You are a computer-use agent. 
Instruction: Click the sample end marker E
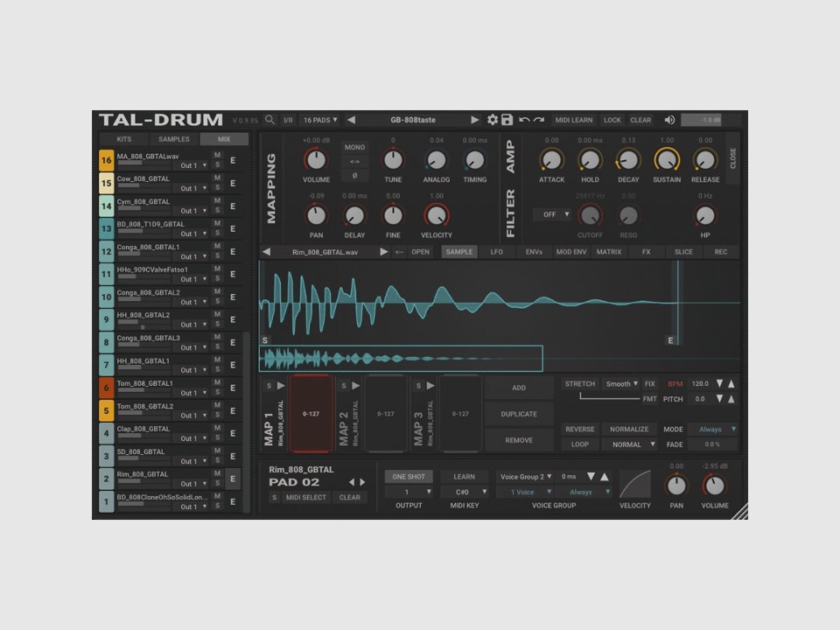pos(670,340)
